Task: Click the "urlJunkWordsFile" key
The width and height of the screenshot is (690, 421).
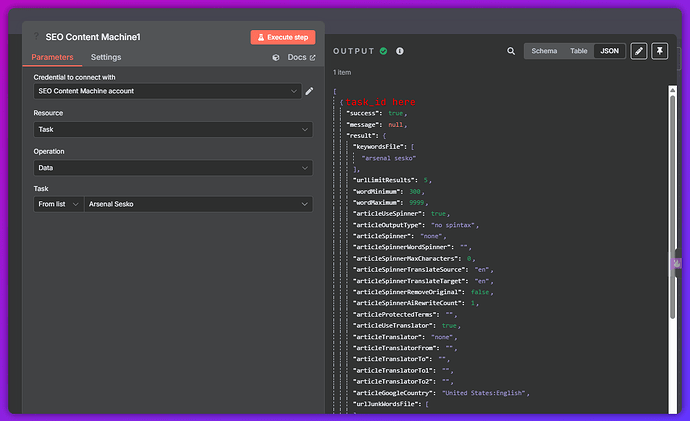Action: pos(388,404)
